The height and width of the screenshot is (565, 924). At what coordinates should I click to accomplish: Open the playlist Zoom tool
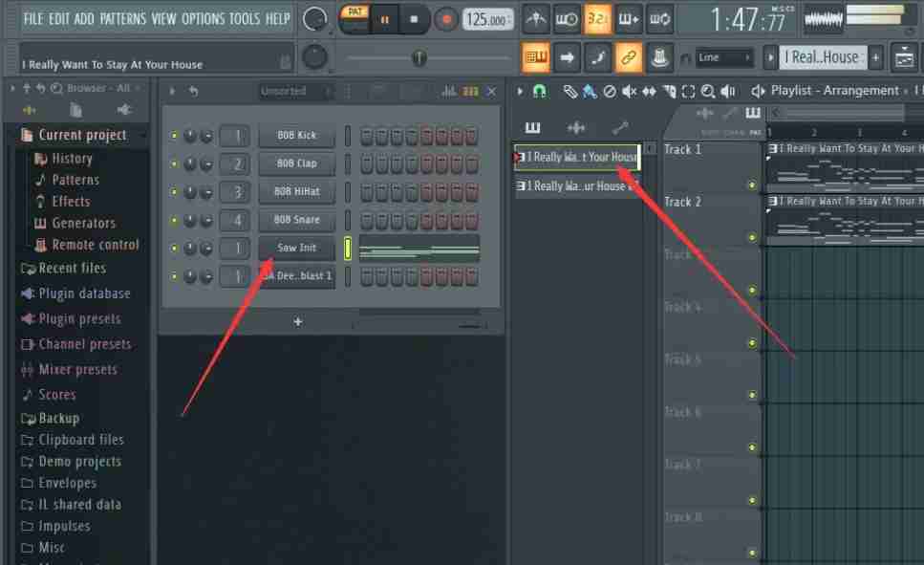click(707, 91)
